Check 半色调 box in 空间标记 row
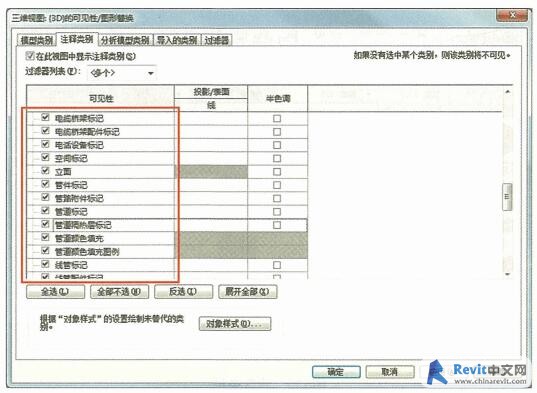The height and width of the screenshot is (393, 537). (277, 159)
